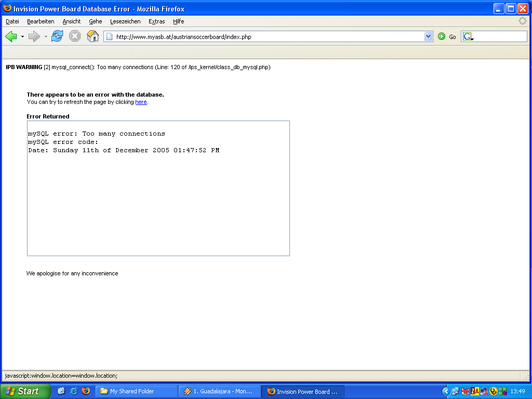Open the ZoneAlarm ZA tray icon
Image resolution: width=532 pixels, height=399 pixels.
point(474,392)
